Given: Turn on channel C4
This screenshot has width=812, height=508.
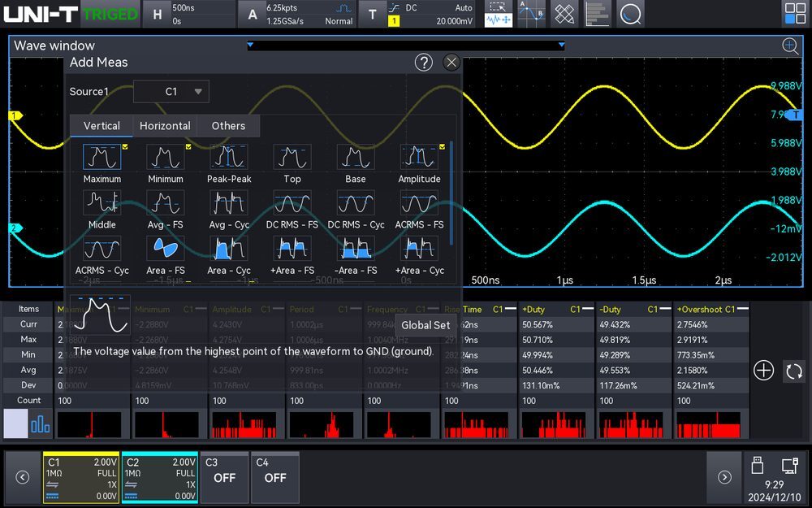Looking at the screenshot, I should 275,477.
